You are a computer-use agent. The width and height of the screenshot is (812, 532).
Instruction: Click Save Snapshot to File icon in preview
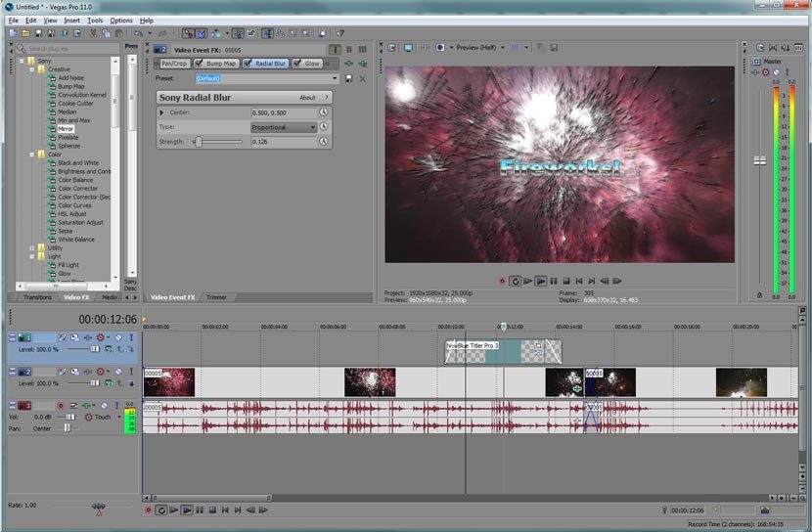click(554, 48)
